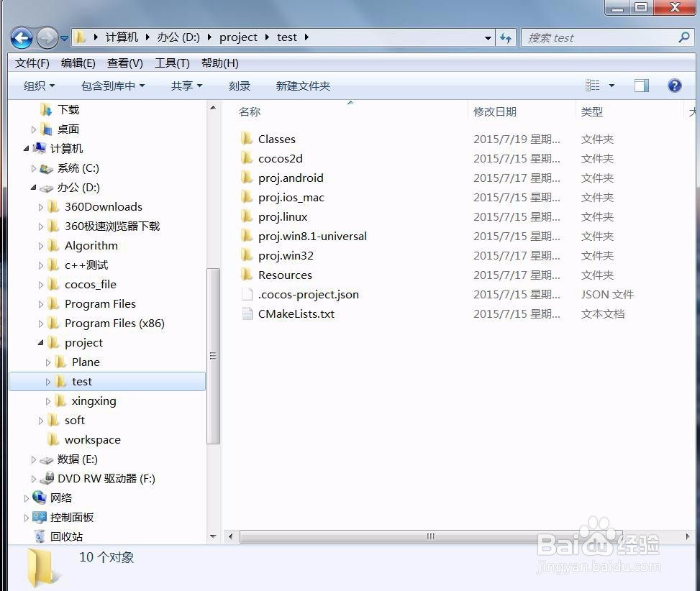
Task: Open the 文件(F) menu
Action: click(32, 63)
